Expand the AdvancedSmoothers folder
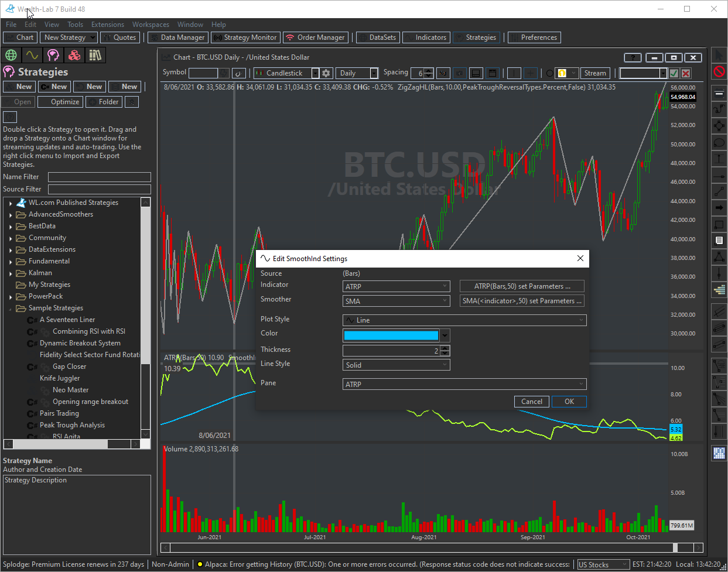The image size is (728, 572). pos(11,215)
